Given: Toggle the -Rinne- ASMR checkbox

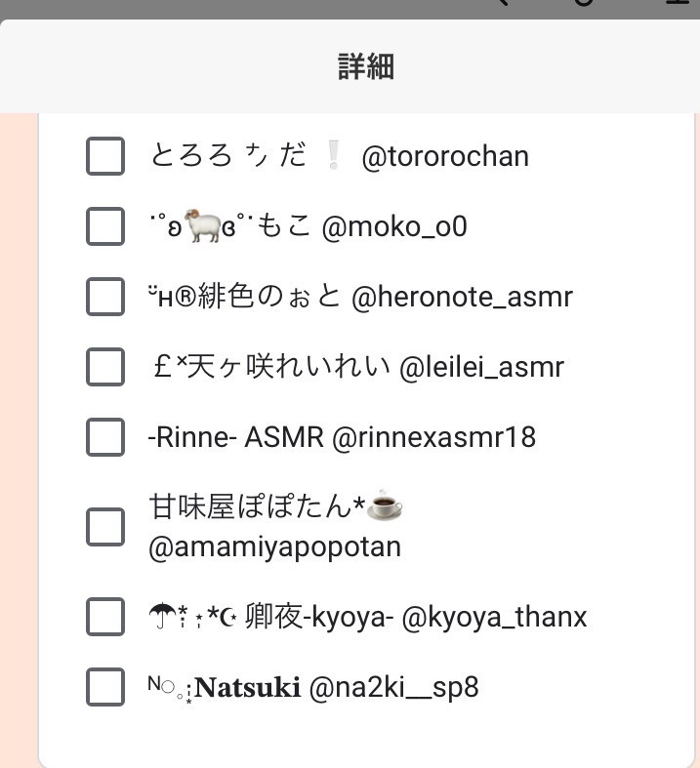Looking at the screenshot, I should (105, 437).
